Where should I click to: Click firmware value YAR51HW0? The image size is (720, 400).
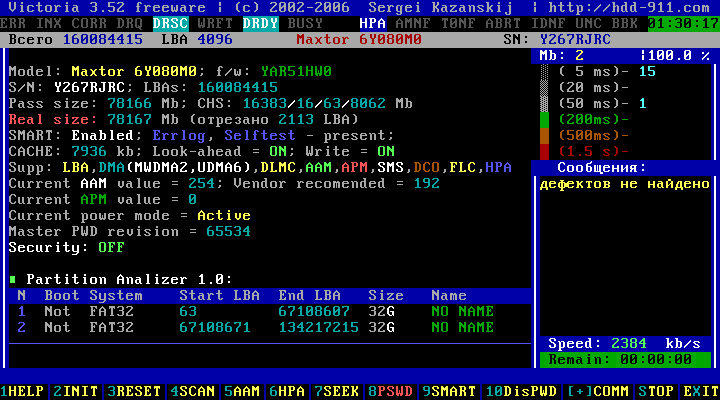pos(296,72)
